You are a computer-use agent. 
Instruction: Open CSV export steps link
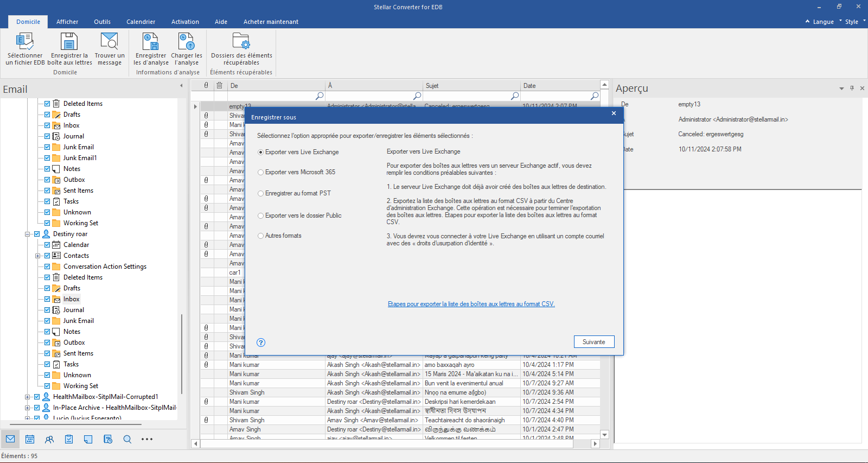tap(471, 304)
